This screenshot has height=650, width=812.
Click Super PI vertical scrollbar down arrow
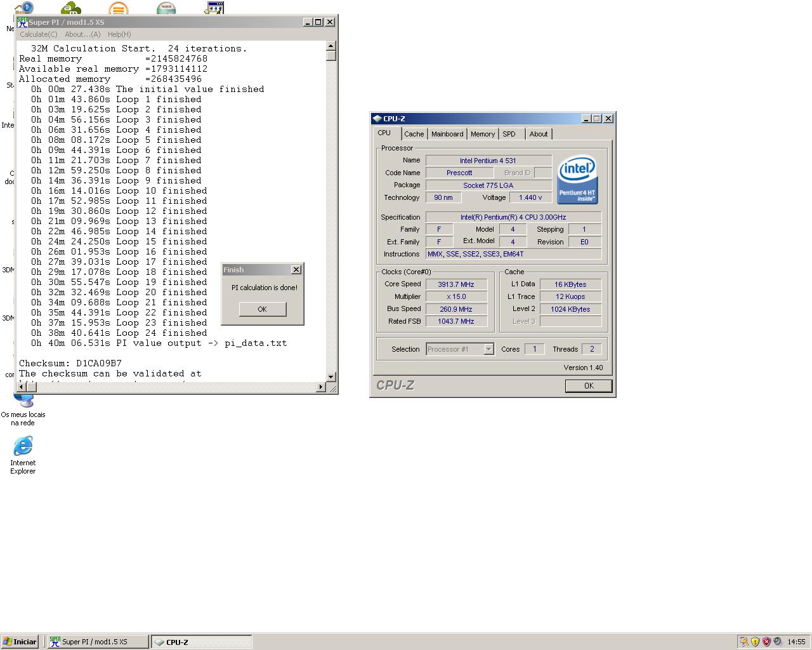(331, 377)
